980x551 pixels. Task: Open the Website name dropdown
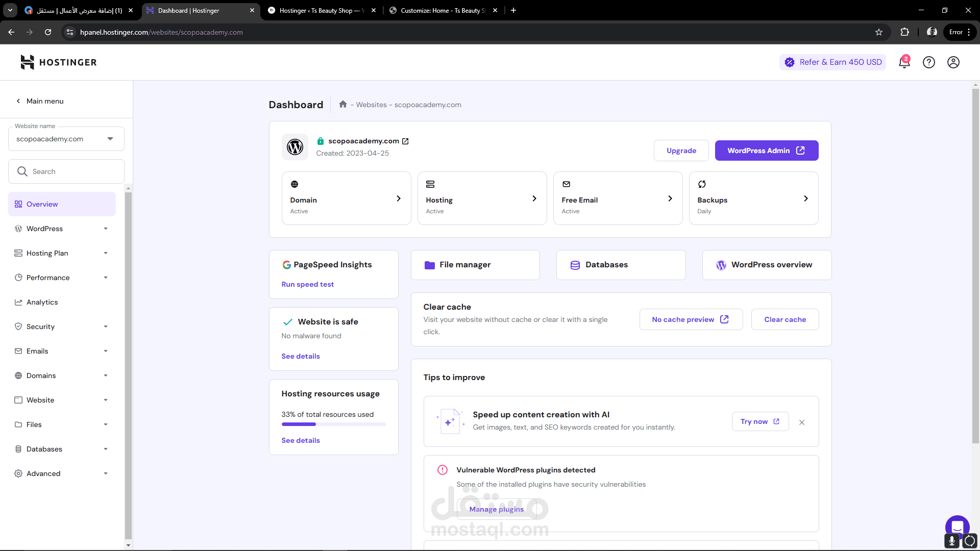click(x=66, y=139)
